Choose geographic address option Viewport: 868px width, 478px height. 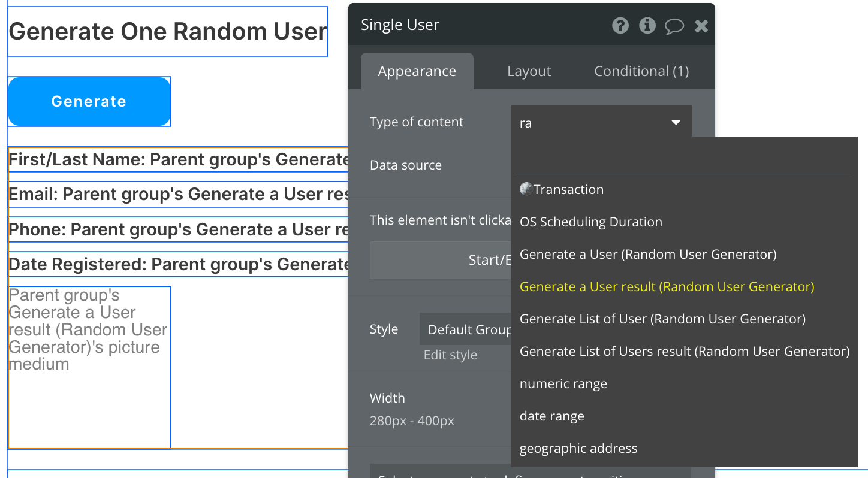click(578, 449)
